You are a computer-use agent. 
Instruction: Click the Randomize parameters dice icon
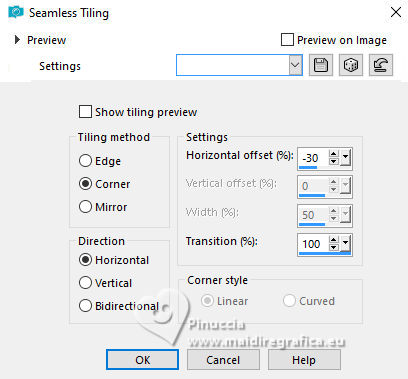click(x=351, y=65)
